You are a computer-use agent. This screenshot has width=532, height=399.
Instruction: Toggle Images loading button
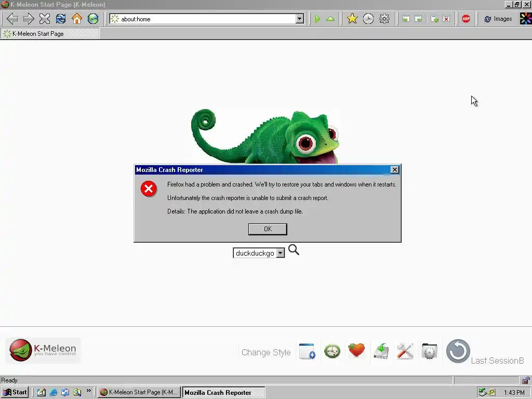coord(498,19)
